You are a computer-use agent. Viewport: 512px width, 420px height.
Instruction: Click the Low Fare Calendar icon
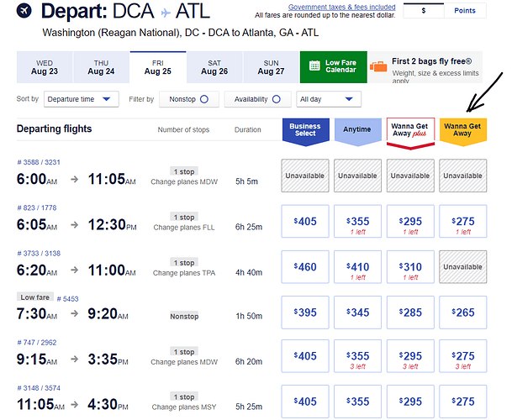pos(314,66)
